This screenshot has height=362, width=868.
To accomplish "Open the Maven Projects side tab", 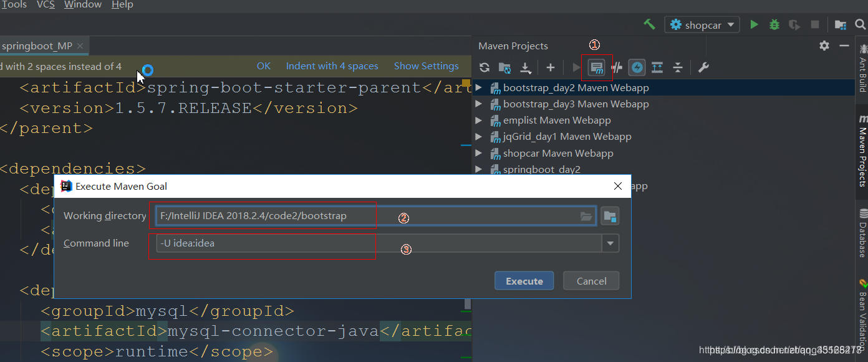I will tap(862, 152).
